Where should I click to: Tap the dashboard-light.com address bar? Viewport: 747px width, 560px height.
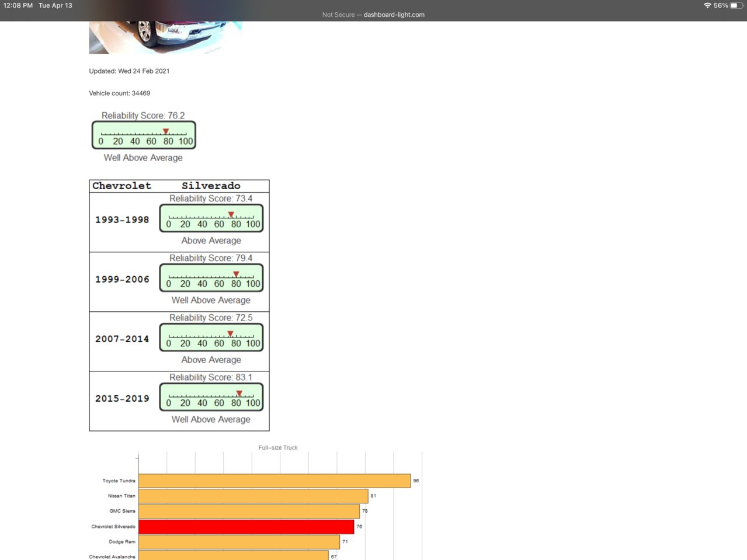[x=373, y=15]
